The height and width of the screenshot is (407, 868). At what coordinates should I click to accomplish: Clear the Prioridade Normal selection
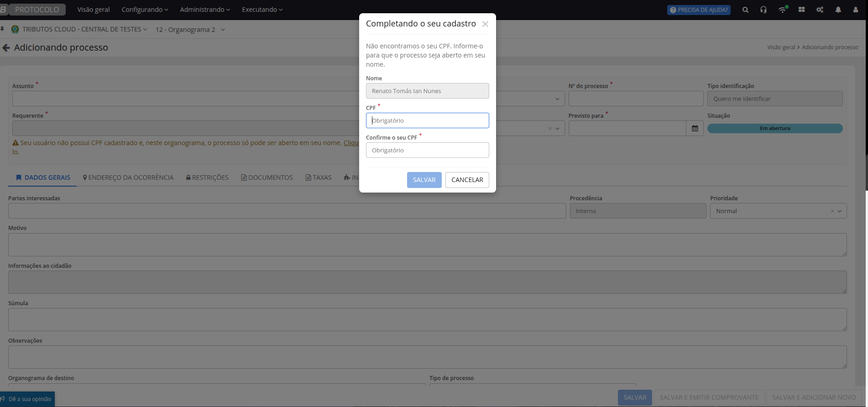tap(832, 211)
